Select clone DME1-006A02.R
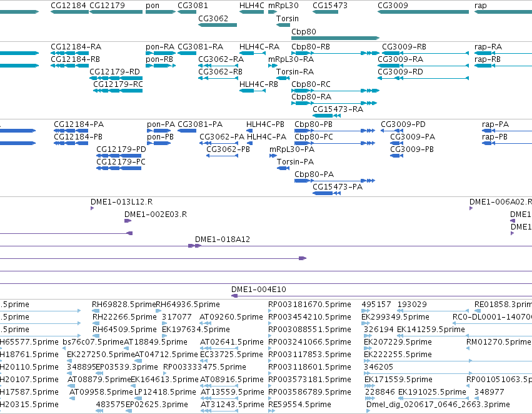Viewport: 532px width, 414px height. [x=501, y=202]
